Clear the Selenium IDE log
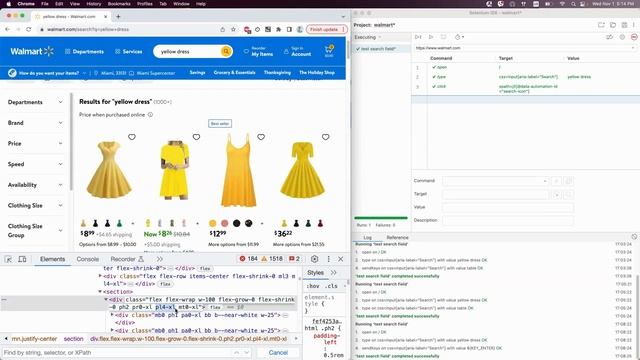The height and width of the screenshot is (360, 640). 634,237
